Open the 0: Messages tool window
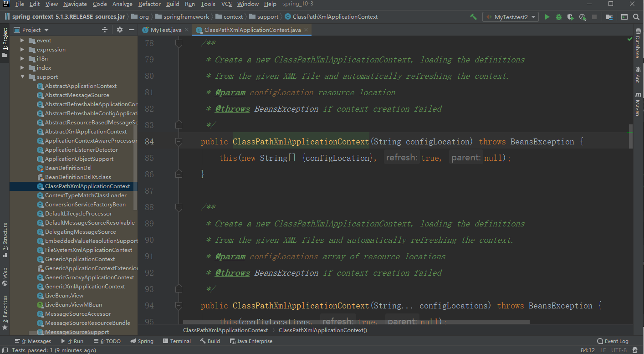This screenshot has width=644, height=354. point(33,341)
